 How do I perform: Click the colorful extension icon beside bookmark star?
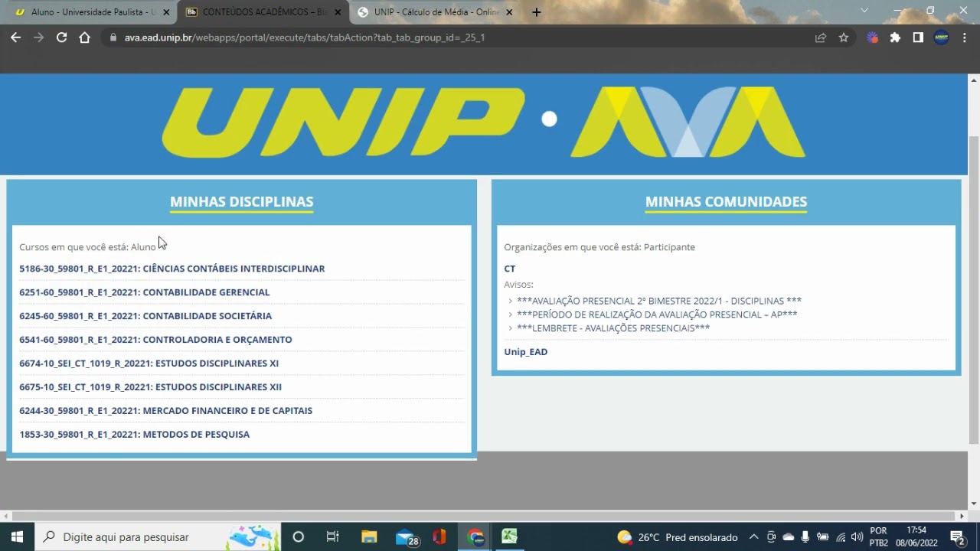pos(872,37)
